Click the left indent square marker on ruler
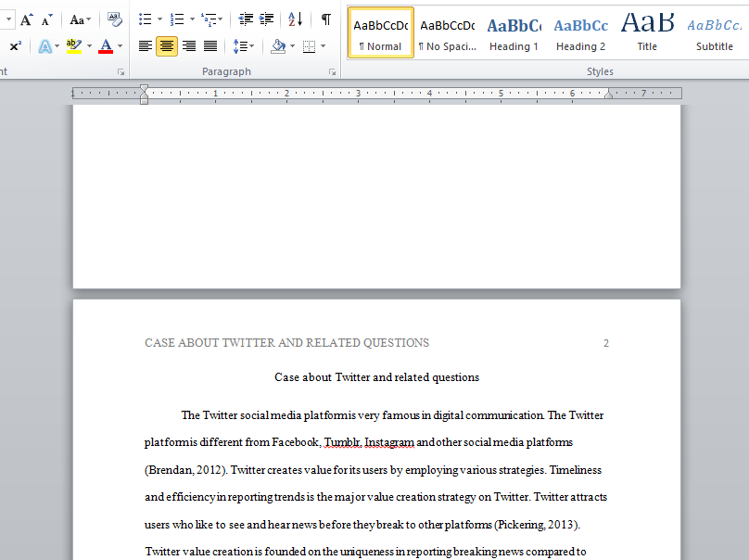 (x=144, y=101)
